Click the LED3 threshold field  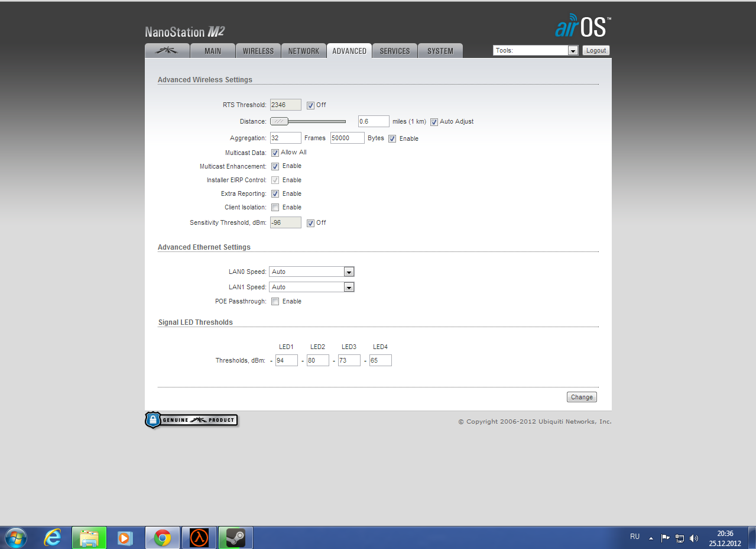(x=349, y=360)
